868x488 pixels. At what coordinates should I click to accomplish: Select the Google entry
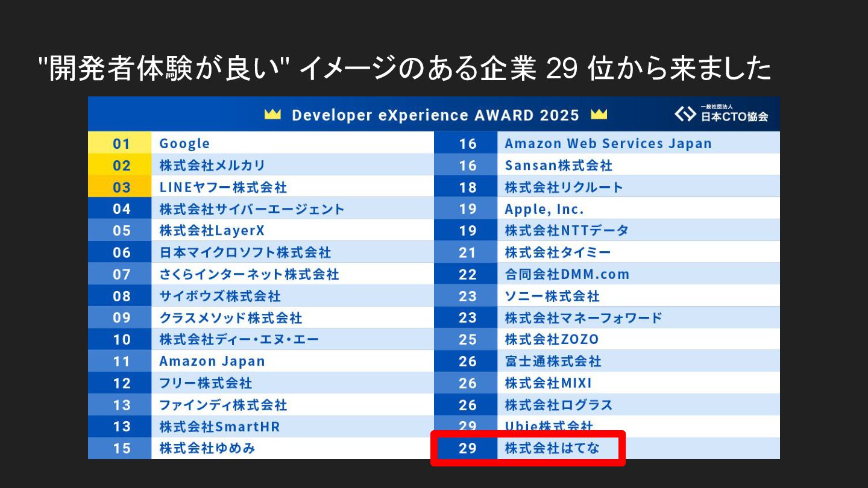(x=184, y=143)
